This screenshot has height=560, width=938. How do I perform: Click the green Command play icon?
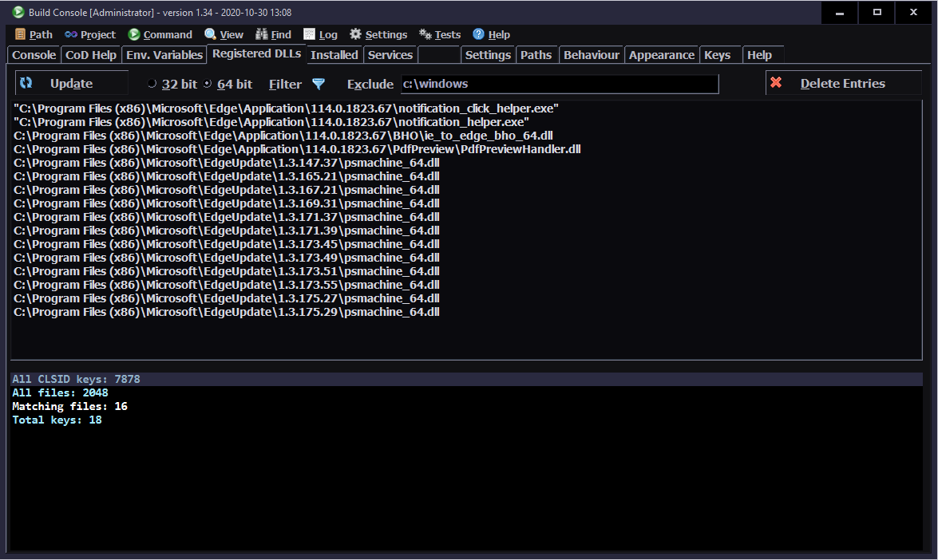134,34
